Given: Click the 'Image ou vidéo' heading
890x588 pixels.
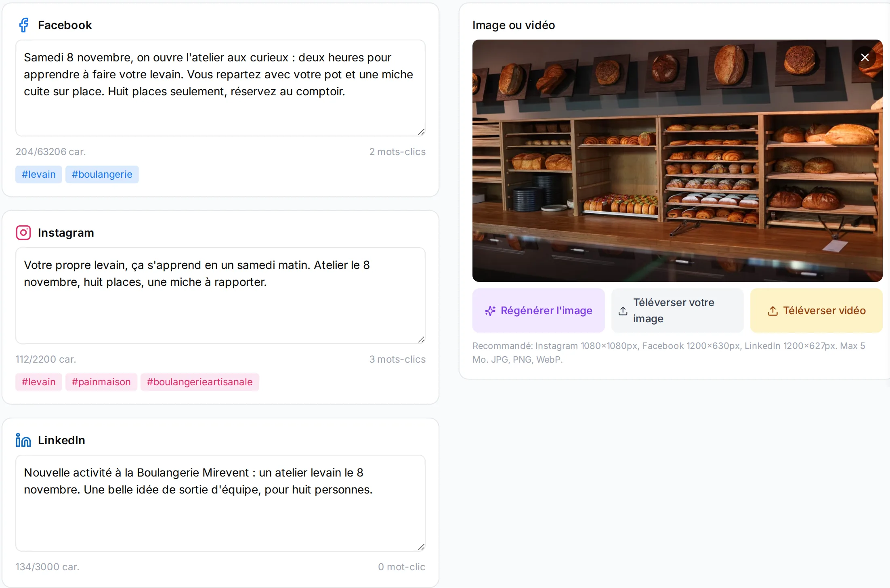Looking at the screenshot, I should [x=514, y=25].
